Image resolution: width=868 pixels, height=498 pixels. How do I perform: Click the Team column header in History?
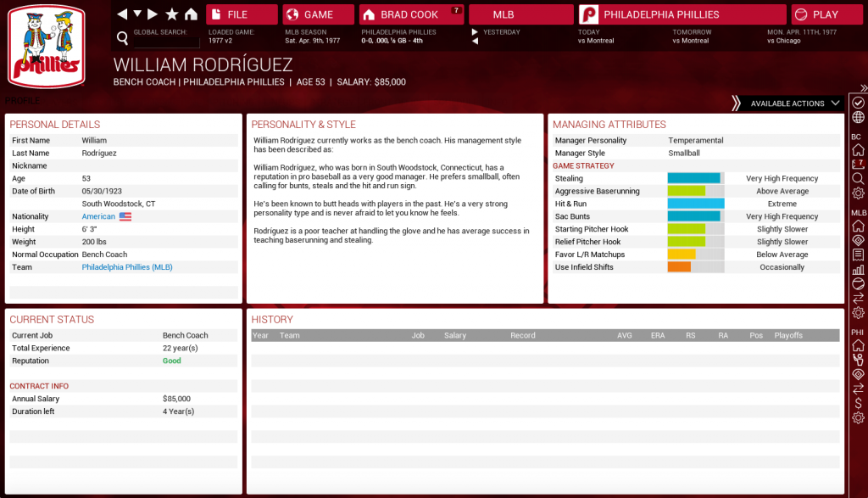pyautogui.click(x=290, y=336)
